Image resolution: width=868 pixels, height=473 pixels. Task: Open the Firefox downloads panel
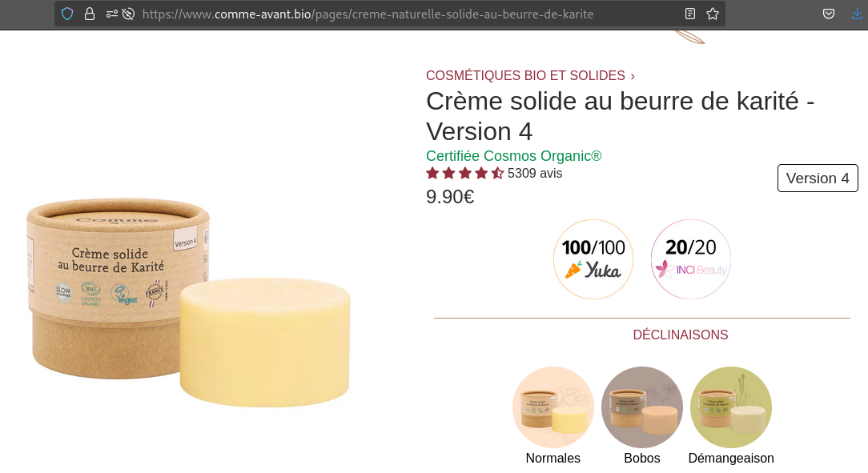pos(857,14)
